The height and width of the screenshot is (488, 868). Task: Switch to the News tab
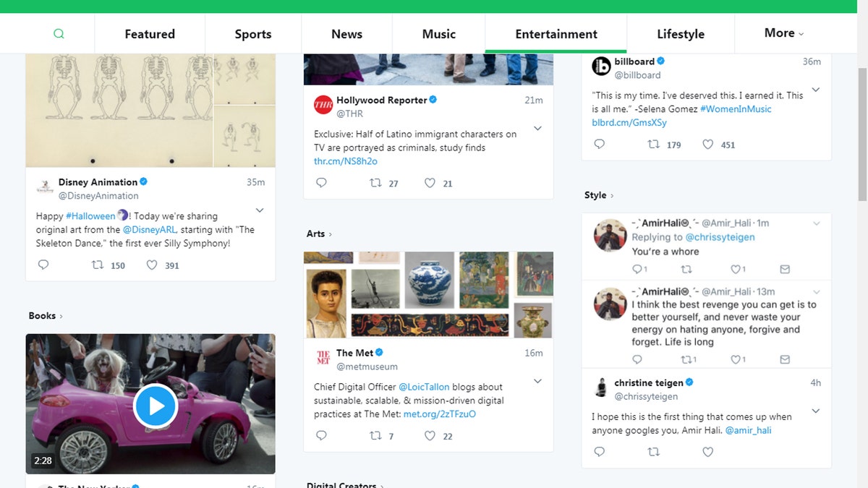[347, 34]
